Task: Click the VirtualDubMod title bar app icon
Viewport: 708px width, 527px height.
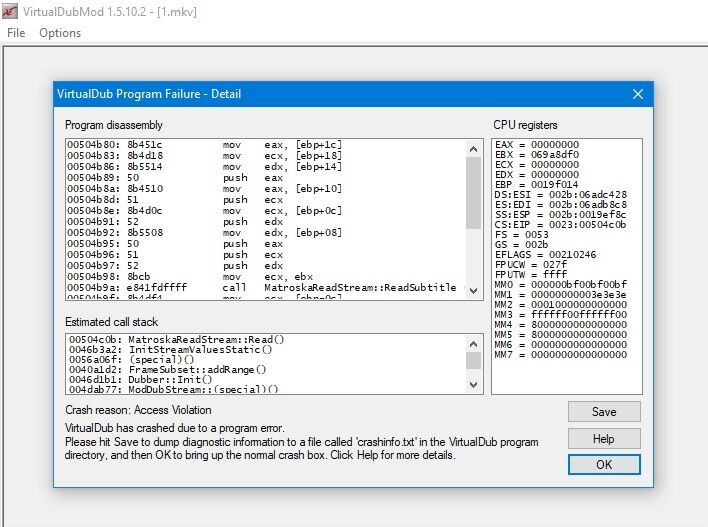Action: (9, 11)
